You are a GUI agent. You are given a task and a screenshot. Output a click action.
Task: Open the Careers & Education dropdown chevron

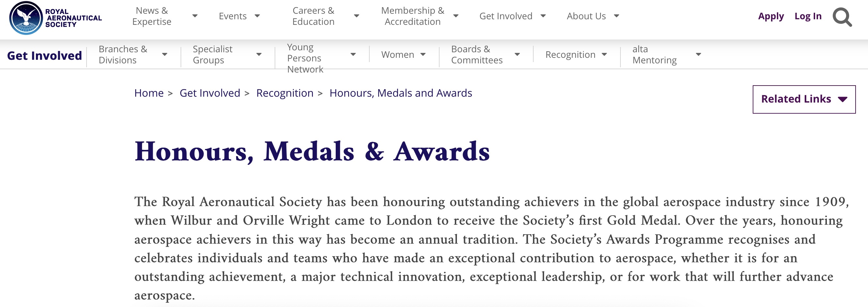click(x=357, y=16)
